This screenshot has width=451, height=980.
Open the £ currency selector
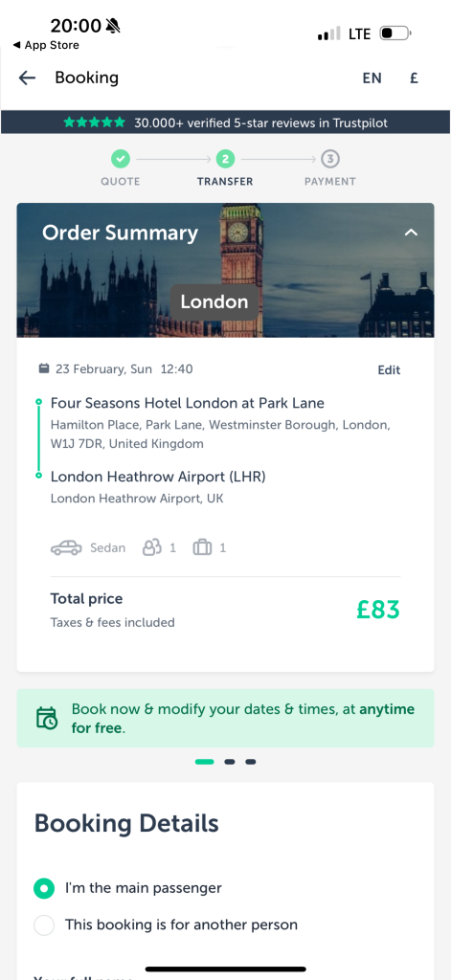[x=414, y=78]
